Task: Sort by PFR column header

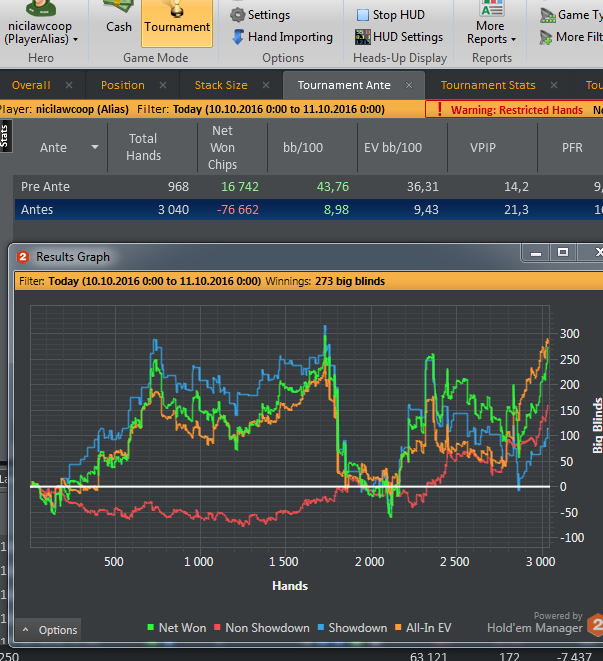Action: click(x=572, y=148)
